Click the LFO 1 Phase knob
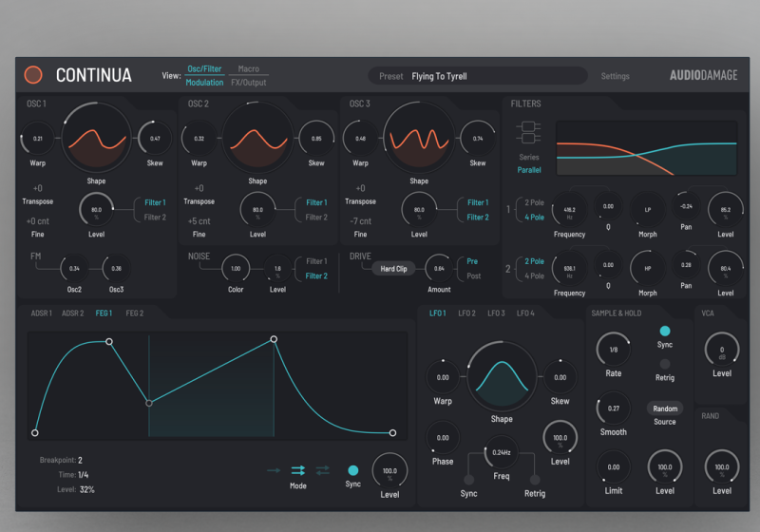760x532 pixels. coord(443,438)
